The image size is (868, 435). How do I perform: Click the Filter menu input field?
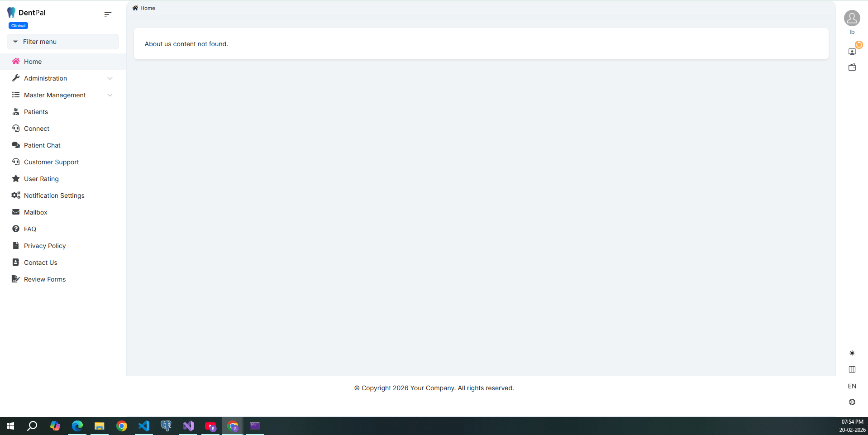coord(63,42)
